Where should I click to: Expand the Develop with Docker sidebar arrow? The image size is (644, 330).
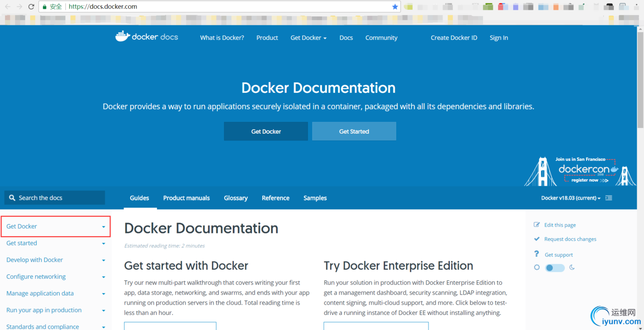point(103,260)
